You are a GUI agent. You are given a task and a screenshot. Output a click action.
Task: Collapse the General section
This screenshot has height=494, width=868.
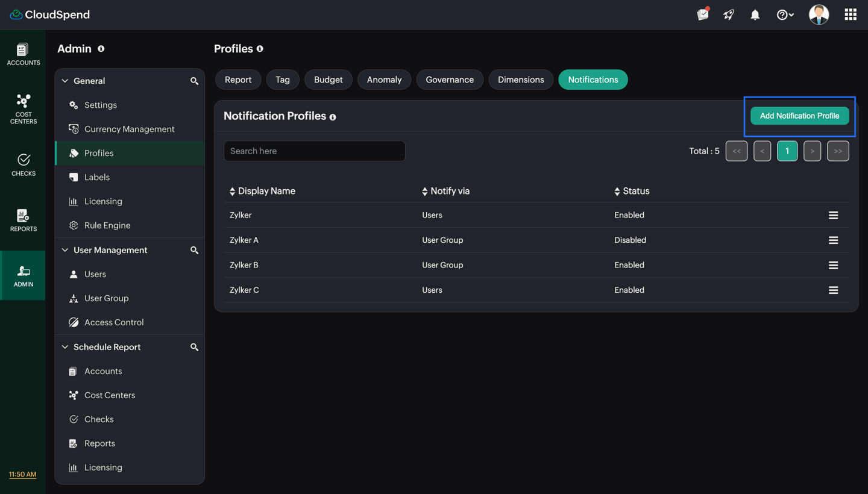(65, 81)
